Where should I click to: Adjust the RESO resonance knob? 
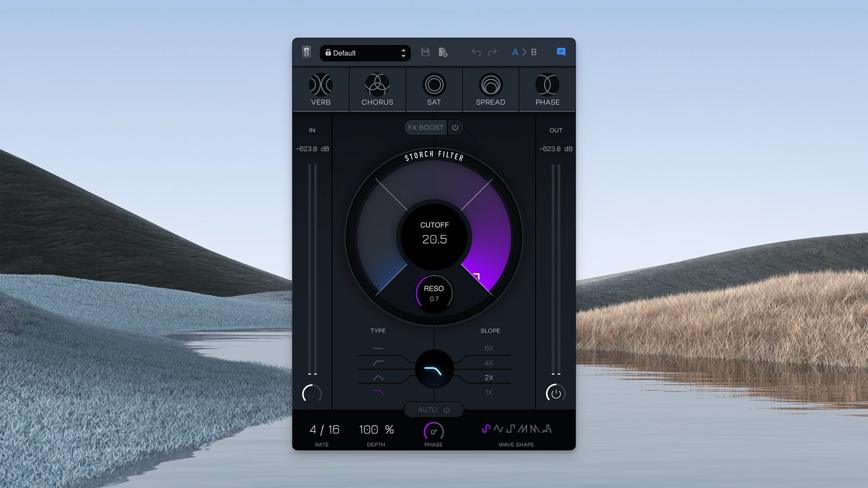coord(434,293)
